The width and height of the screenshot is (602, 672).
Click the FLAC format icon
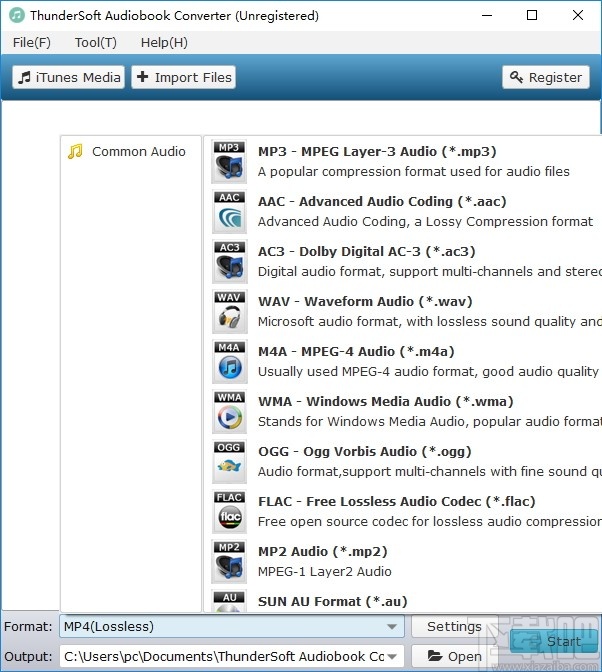[229, 512]
